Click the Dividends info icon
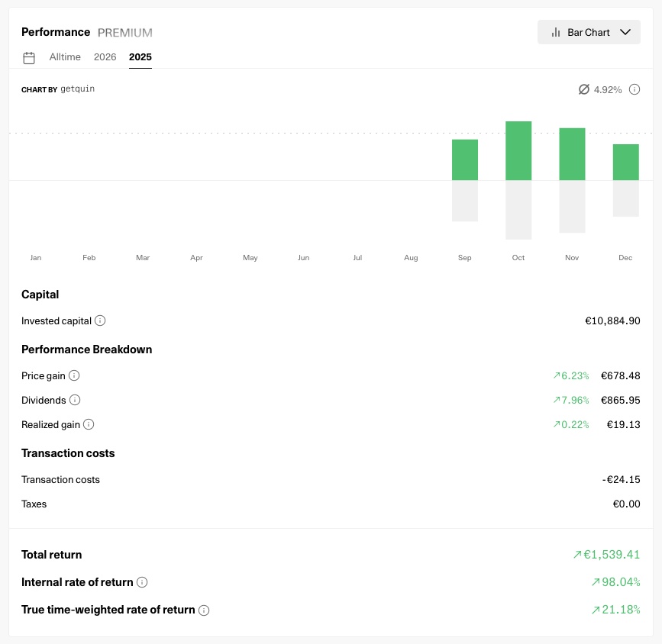 pyautogui.click(x=75, y=401)
